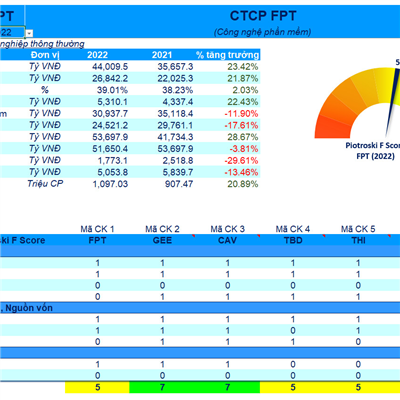Select the % tăng trưởng column header

coord(228,55)
